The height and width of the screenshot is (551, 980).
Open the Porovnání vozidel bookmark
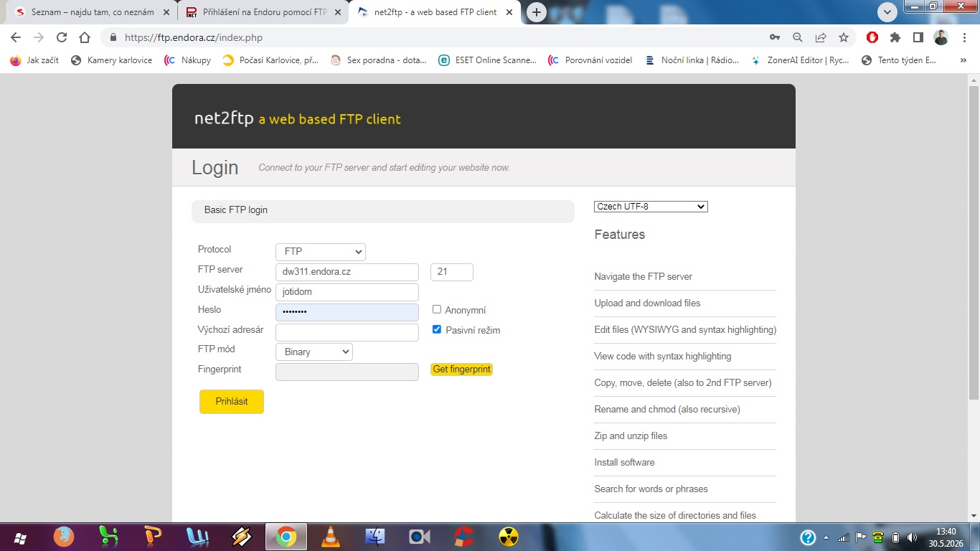pyautogui.click(x=590, y=60)
